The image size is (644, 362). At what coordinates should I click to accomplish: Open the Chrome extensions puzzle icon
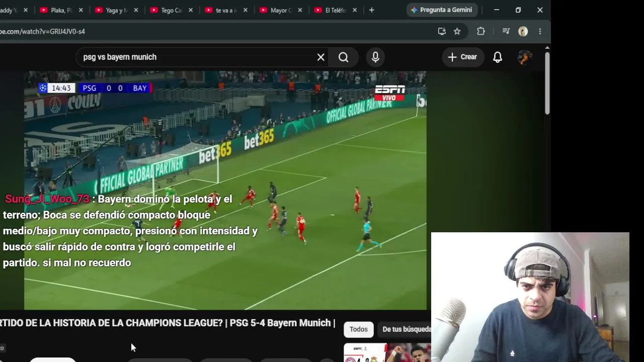click(481, 31)
